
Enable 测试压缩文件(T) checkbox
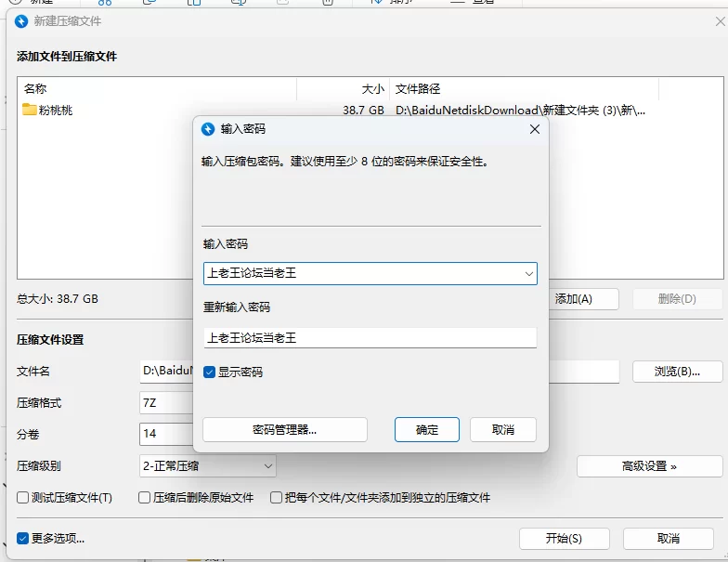pyautogui.click(x=22, y=498)
